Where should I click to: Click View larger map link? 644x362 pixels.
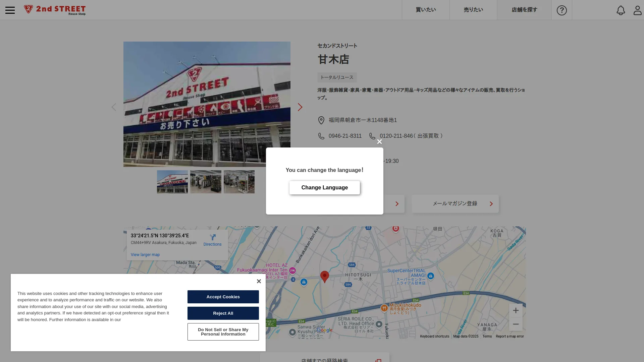145,255
